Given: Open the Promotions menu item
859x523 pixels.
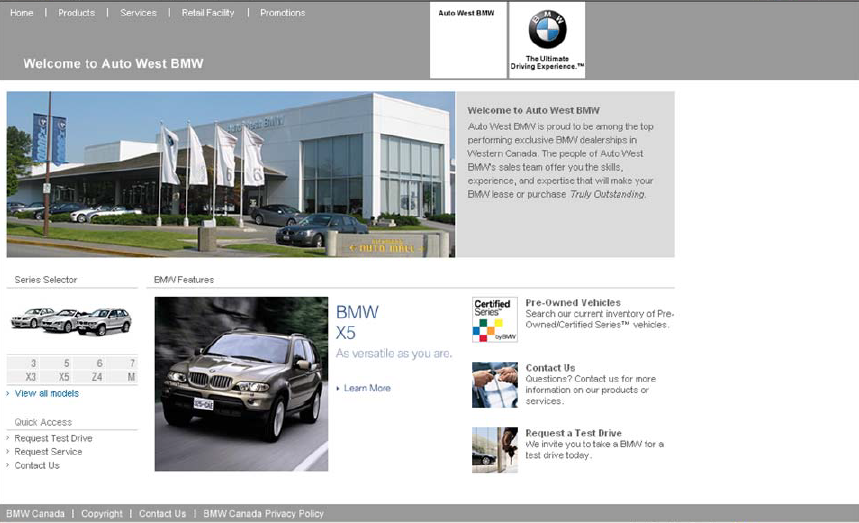Looking at the screenshot, I should 282,13.
